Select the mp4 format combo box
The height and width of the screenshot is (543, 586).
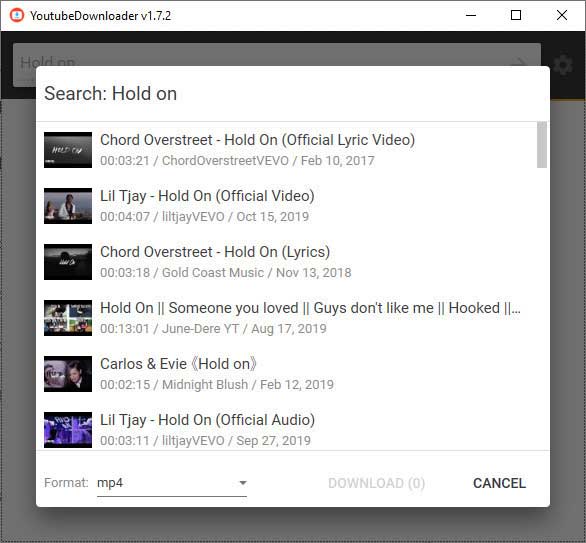[x=172, y=483]
